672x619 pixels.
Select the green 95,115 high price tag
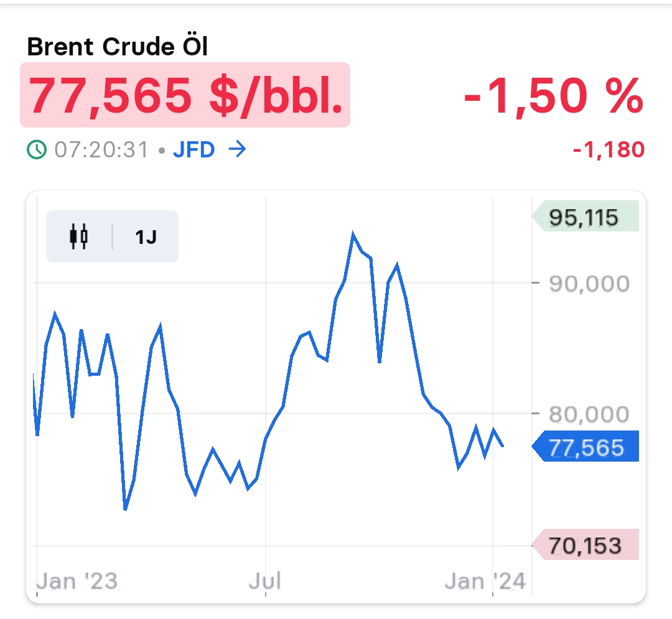click(585, 217)
